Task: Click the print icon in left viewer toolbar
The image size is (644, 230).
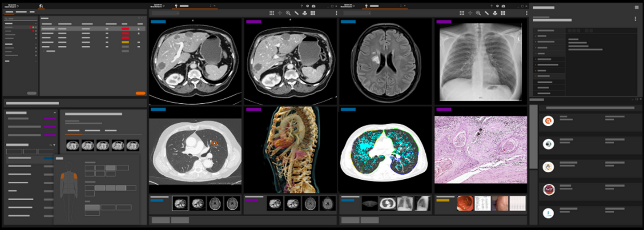Action: pos(305,13)
